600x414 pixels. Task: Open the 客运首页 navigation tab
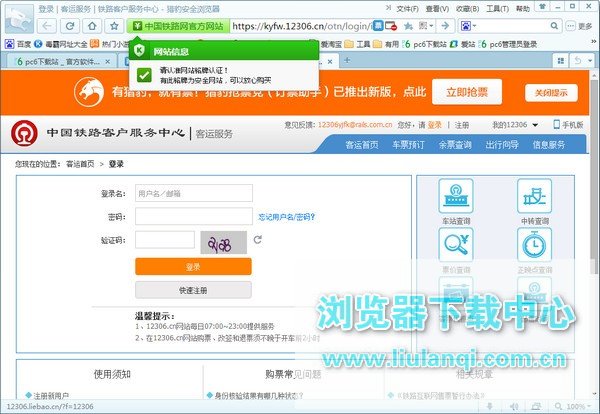tap(362, 145)
